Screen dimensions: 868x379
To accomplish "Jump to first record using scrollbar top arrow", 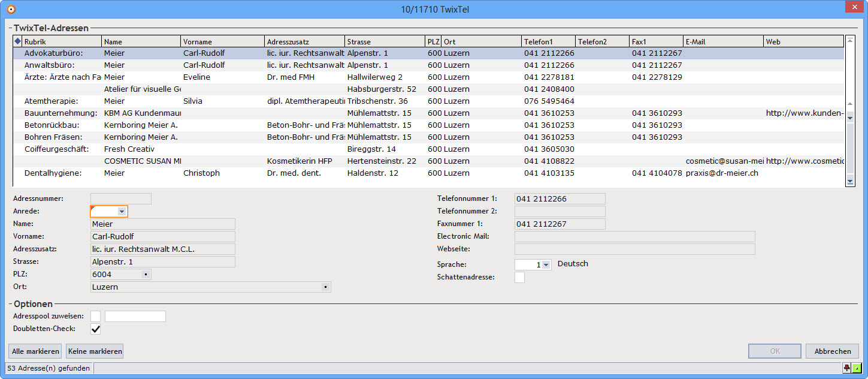I will click(x=849, y=40).
